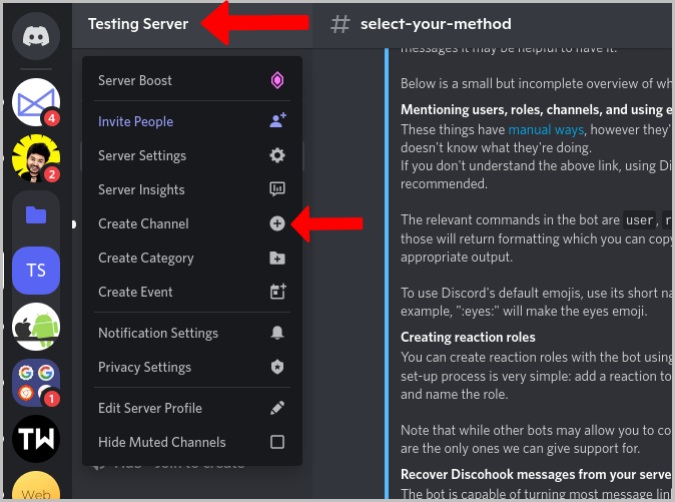Viewport: 675px width, 502px height.
Task: Click the Privacy Settings shield icon
Action: pos(277,367)
